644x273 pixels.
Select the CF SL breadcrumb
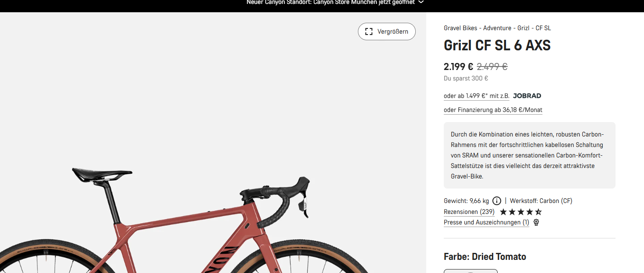[x=543, y=28]
